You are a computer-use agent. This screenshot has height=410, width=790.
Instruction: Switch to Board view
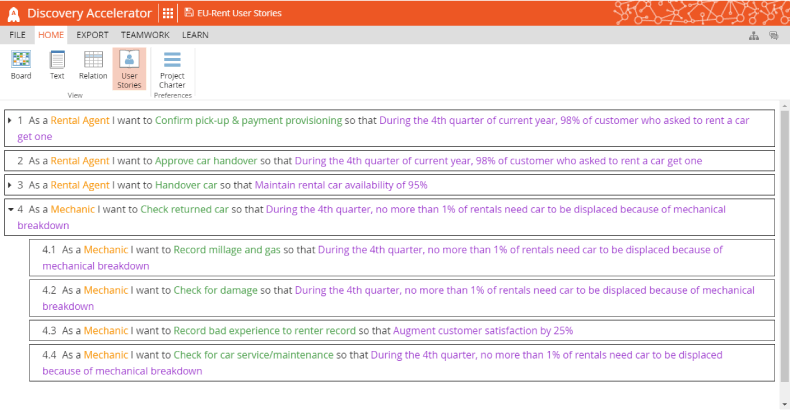pos(20,65)
